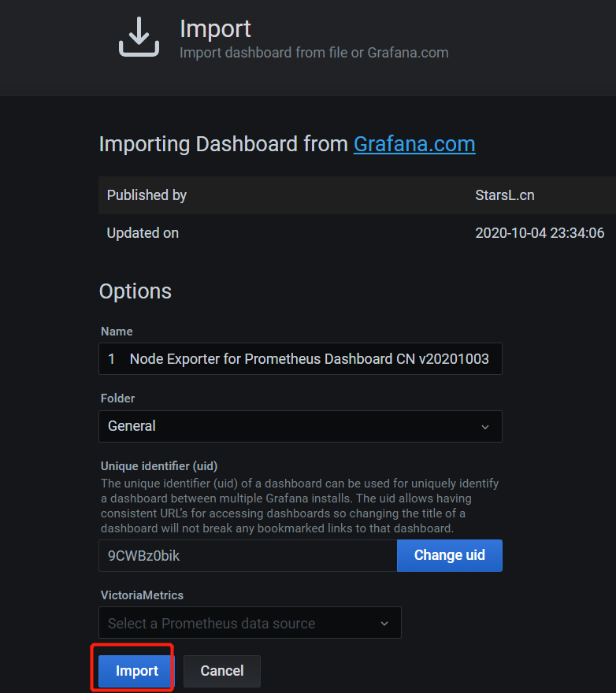Click the StarsL.cn publisher name

pyautogui.click(x=505, y=195)
